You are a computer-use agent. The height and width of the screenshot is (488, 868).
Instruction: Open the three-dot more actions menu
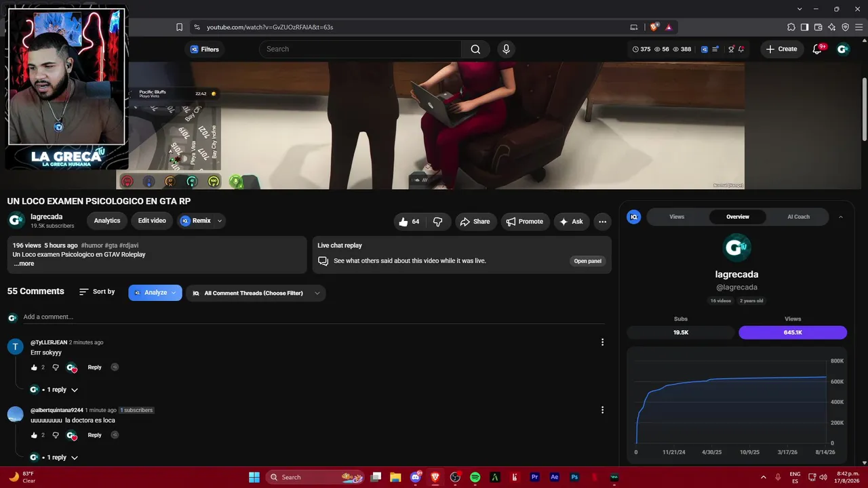[x=602, y=222]
